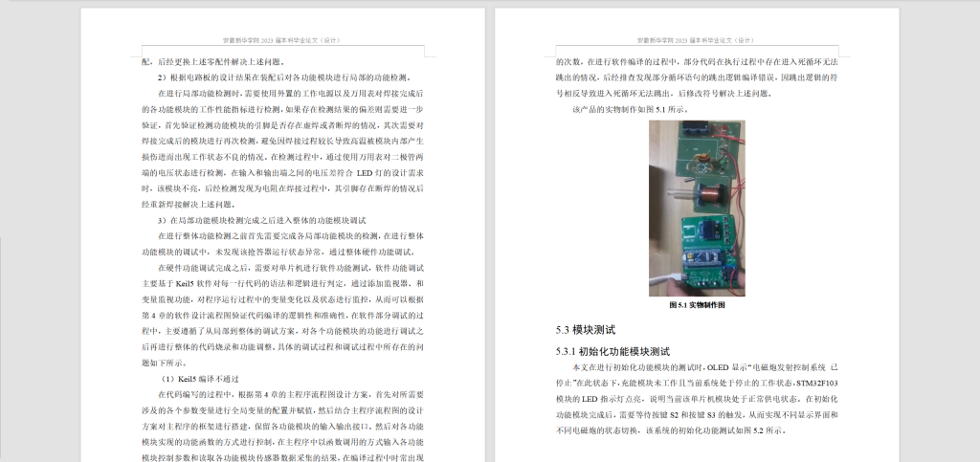Click the line starting '号相反导致进入死循环无法跳出'

click(x=666, y=94)
